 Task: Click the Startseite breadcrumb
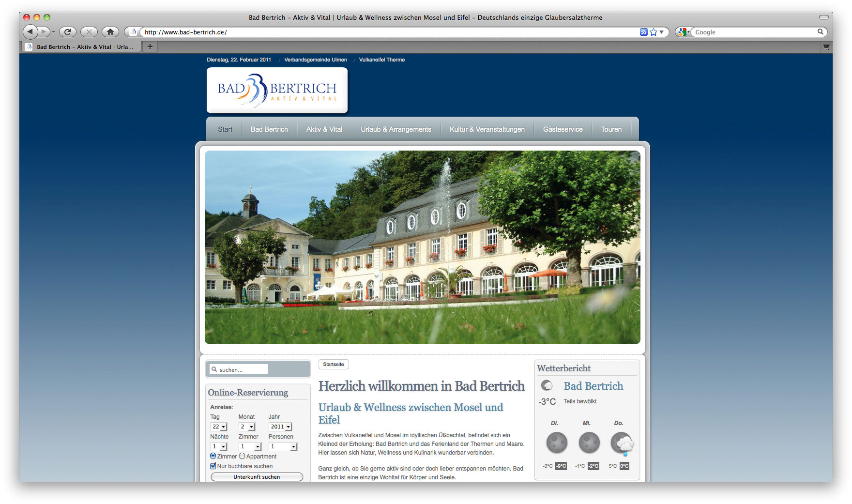(334, 364)
